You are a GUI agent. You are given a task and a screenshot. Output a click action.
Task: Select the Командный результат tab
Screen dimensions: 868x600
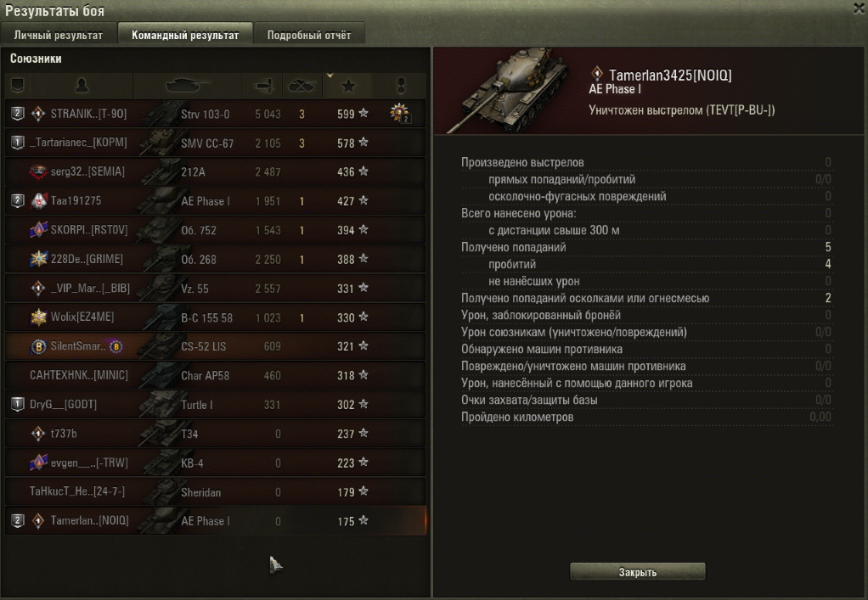185,34
